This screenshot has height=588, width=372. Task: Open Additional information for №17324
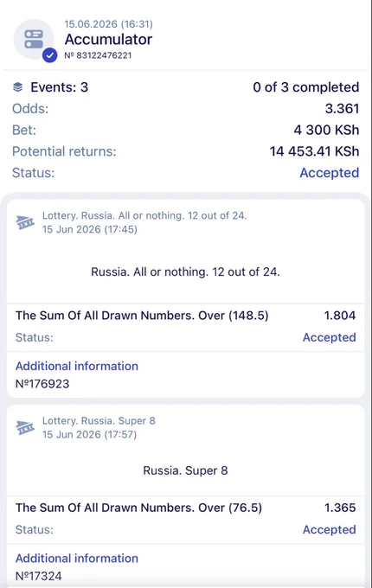[77, 559]
